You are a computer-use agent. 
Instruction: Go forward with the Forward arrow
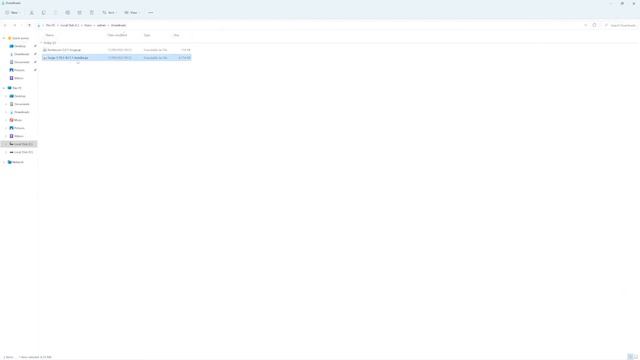pyautogui.click(x=14, y=25)
